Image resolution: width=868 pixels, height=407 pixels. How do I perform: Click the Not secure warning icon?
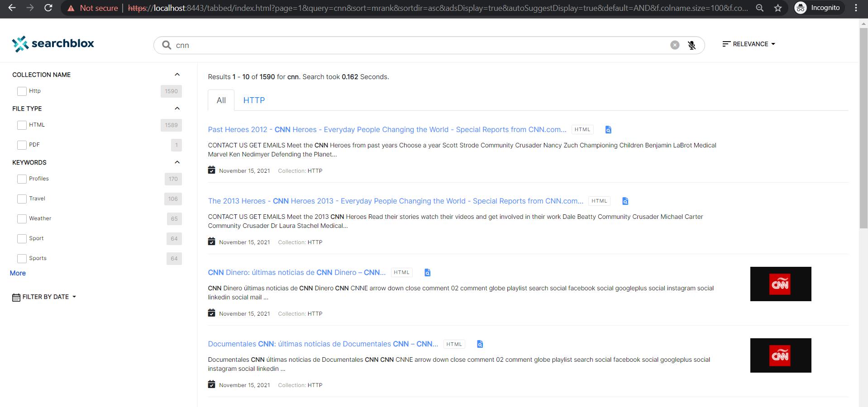pos(71,8)
